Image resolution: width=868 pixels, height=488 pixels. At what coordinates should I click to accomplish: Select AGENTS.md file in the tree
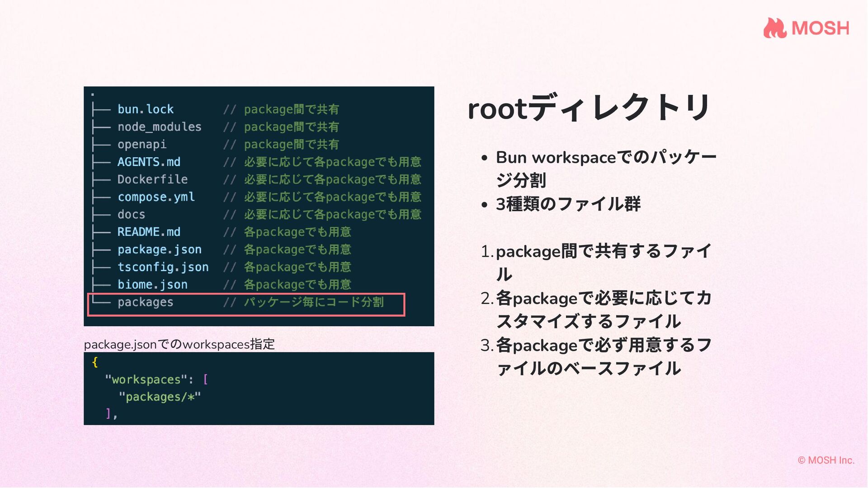tap(149, 162)
